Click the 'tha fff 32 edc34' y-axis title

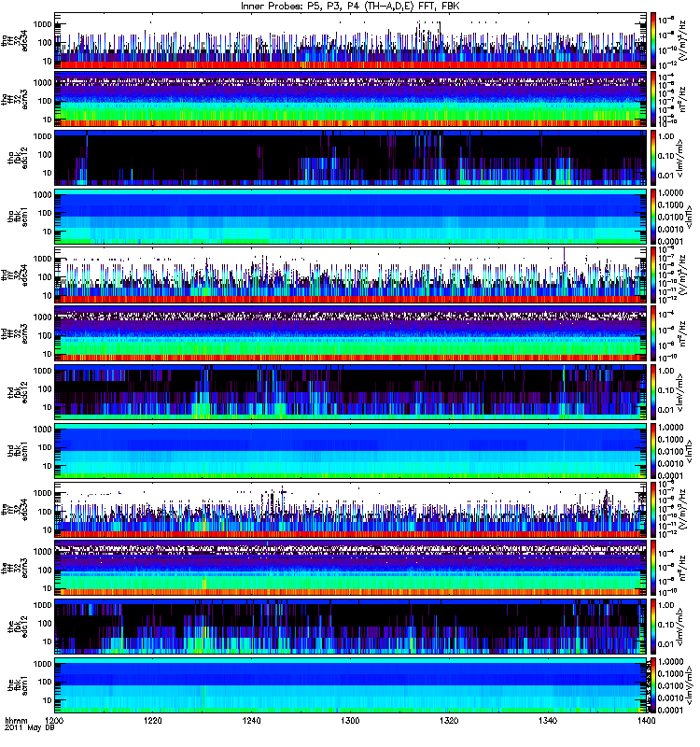click(x=15, y=41)
